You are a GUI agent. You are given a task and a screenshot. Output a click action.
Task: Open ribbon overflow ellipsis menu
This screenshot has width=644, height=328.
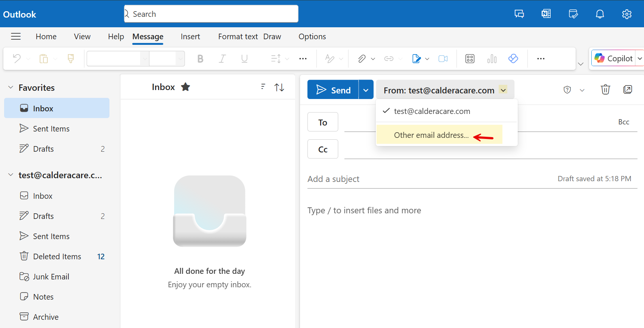tap(541, 59)
